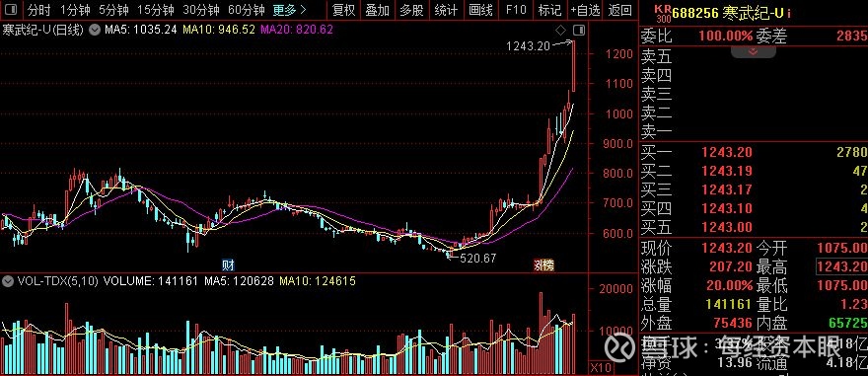Click the 复权 button
Image resolution: width=868 pixels, height=376 pixels.
343,10
